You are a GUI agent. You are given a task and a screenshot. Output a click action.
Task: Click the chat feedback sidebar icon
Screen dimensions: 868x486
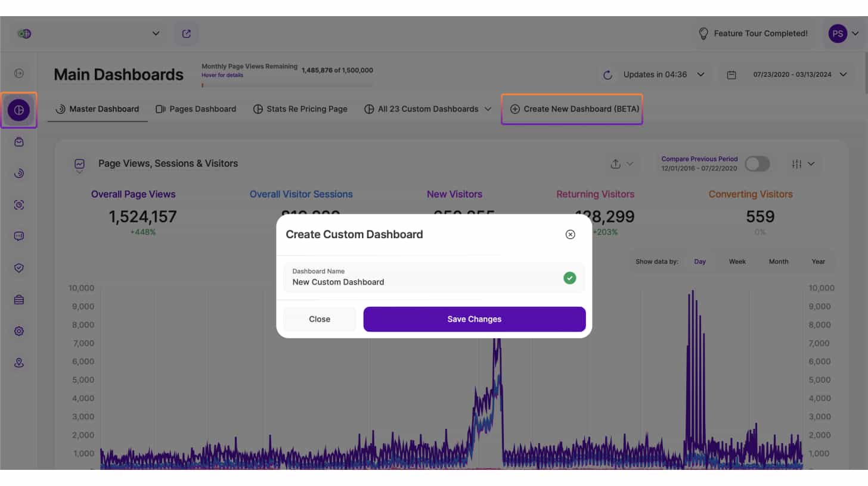19,236
